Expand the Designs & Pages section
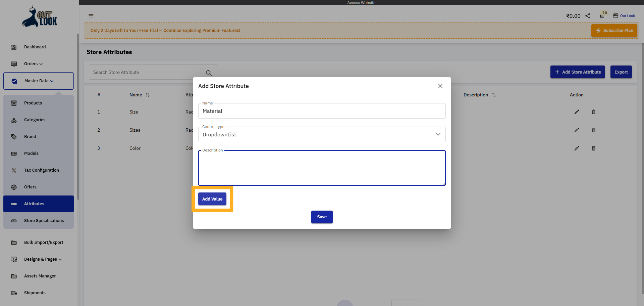This screenshot has width=644, height=306. point(43,259)
